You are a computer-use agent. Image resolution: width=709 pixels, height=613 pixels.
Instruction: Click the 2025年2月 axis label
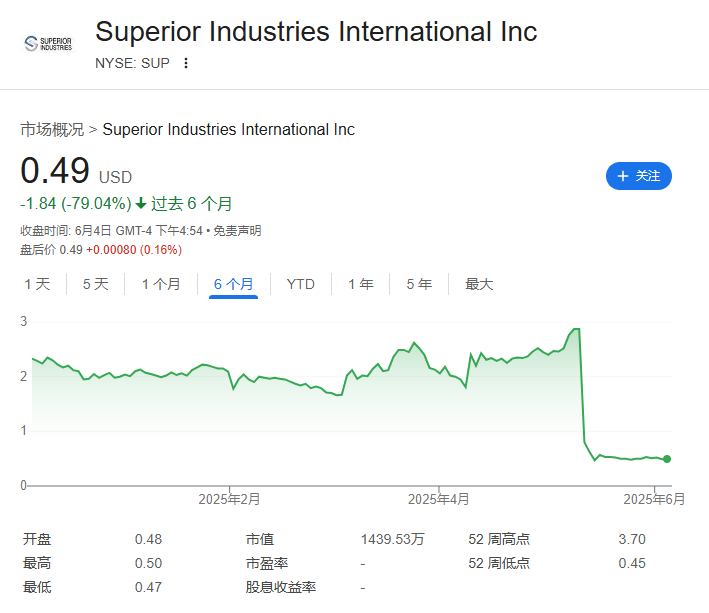(229, 499)
